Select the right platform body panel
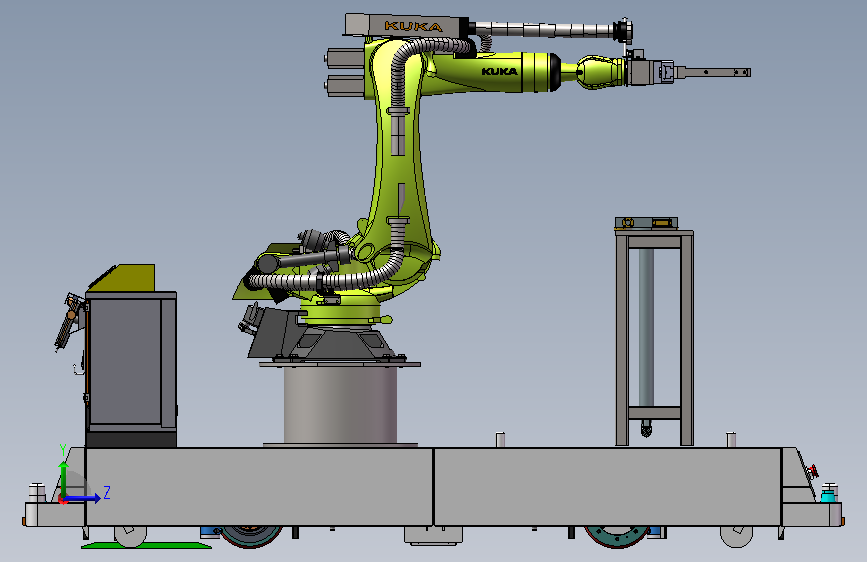The height and width of the screenshot is (562, 867). click(x=607, y=487)
